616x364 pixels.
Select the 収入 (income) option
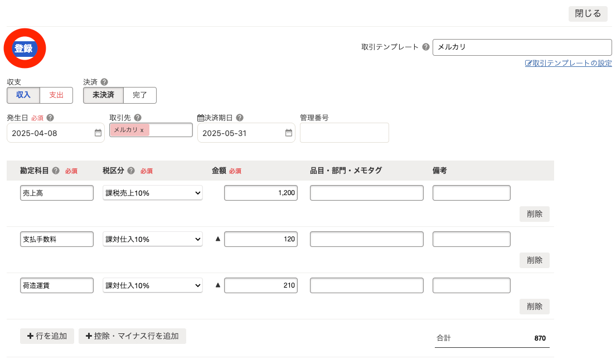23,95
